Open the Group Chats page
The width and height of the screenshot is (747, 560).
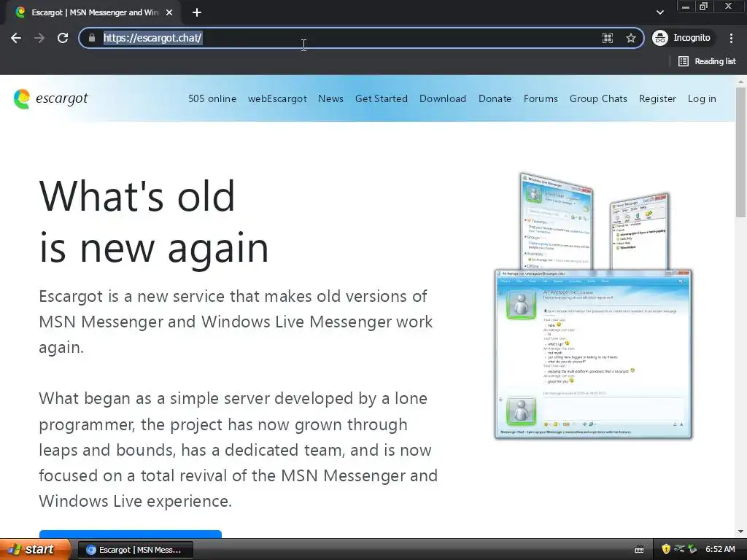598,98
